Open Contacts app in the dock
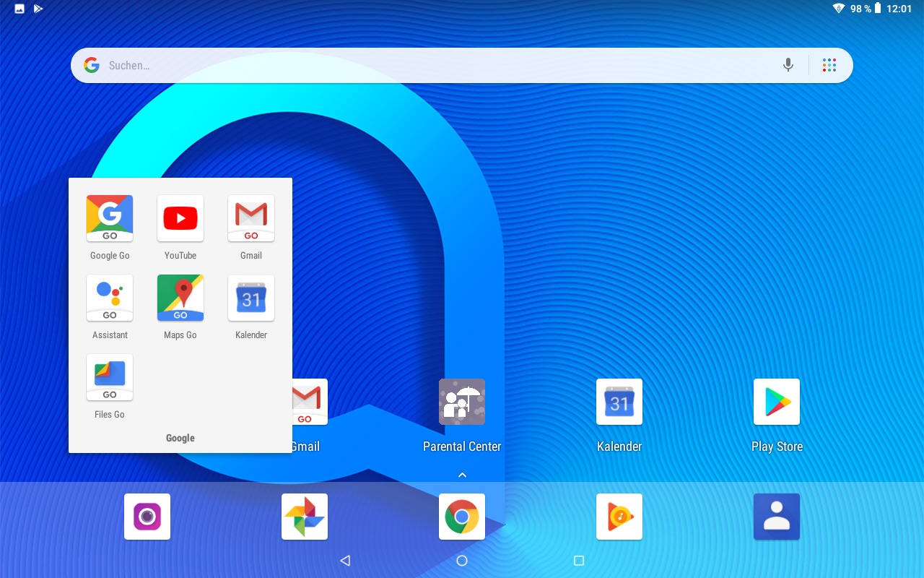This screenshot has height=578, width=924. pyautogui.click(x=777, y=517)
